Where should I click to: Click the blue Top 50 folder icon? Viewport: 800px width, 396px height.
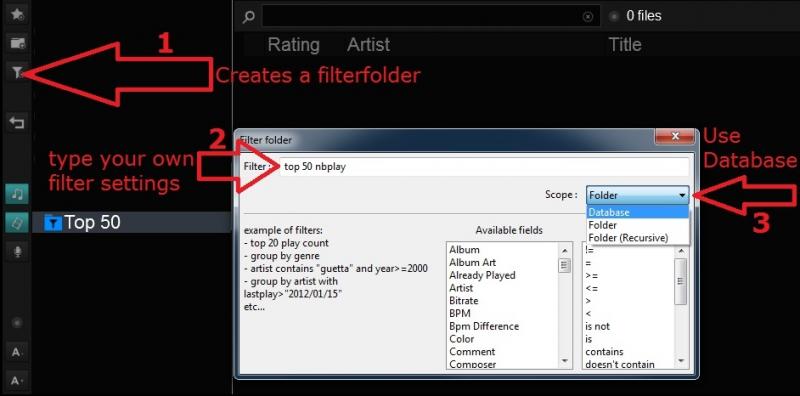tap(53, 222)
